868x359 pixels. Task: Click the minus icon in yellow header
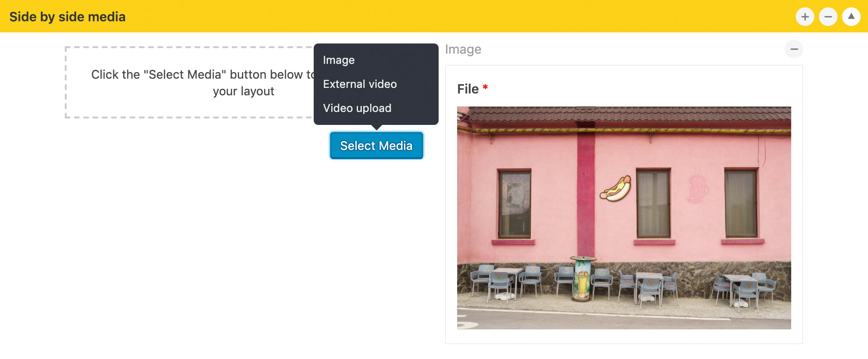[828, 17]
